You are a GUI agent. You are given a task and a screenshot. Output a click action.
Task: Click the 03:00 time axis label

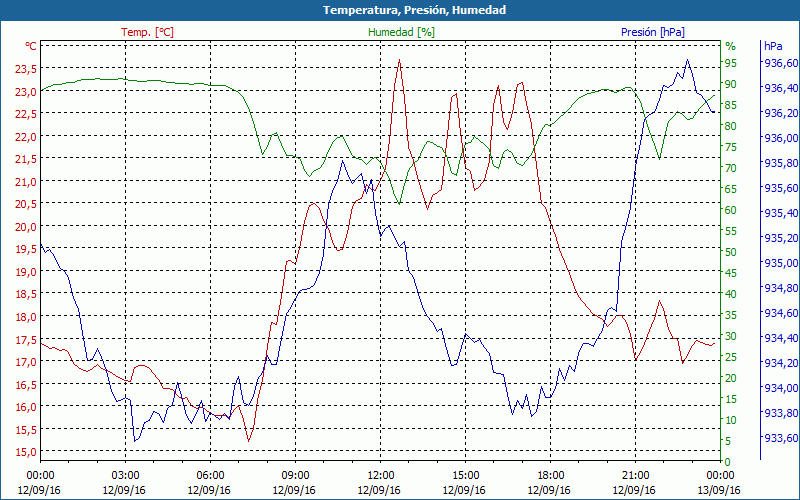tap(125, 476)
